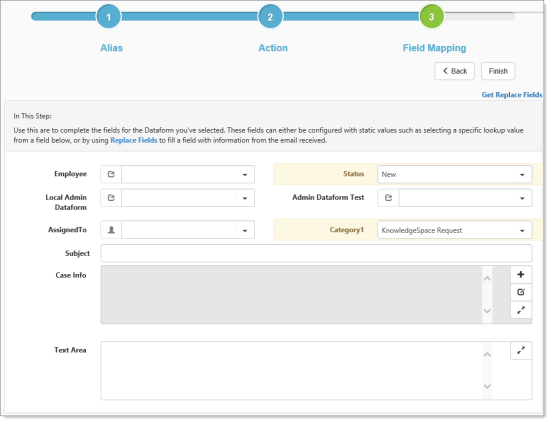This screenshot has width=550, height=422.
Task: Click the AssignedTo person icon
Action: pyautogui.click(x=111, y=230)
